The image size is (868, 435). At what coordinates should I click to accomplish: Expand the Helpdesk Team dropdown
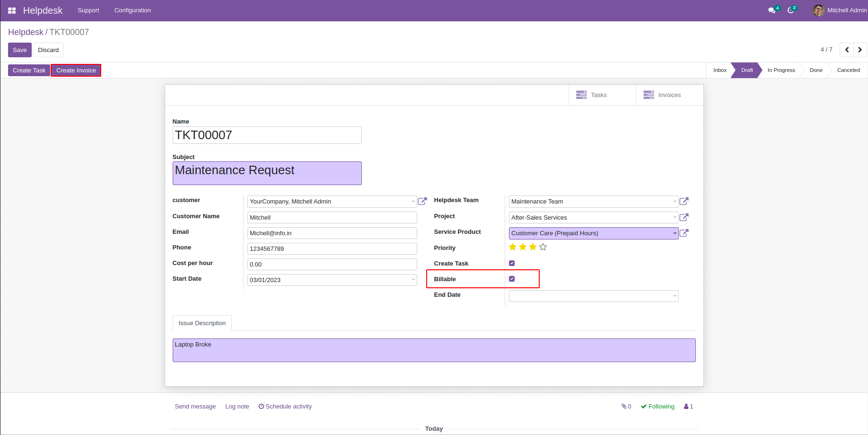pyautogui.click(x=675, y=202)
